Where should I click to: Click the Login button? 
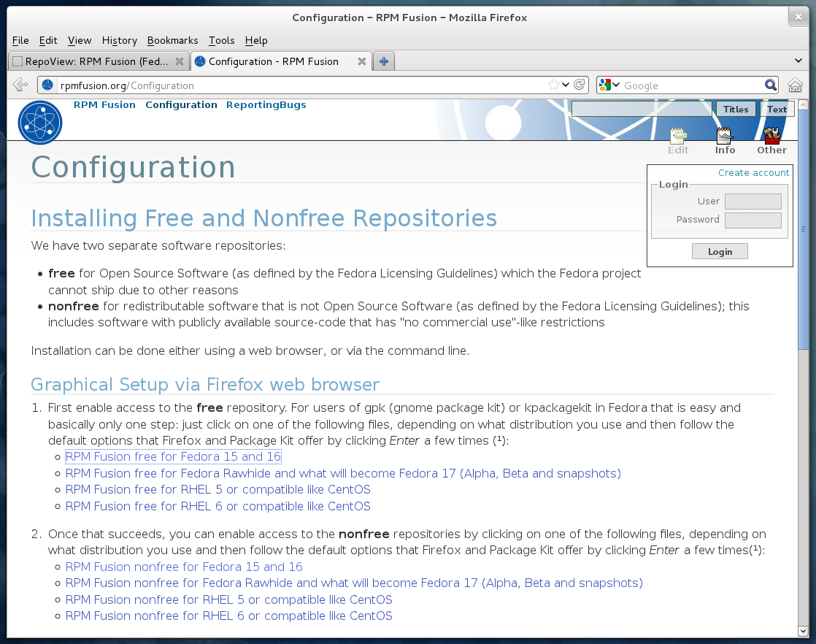coord(720,251)
